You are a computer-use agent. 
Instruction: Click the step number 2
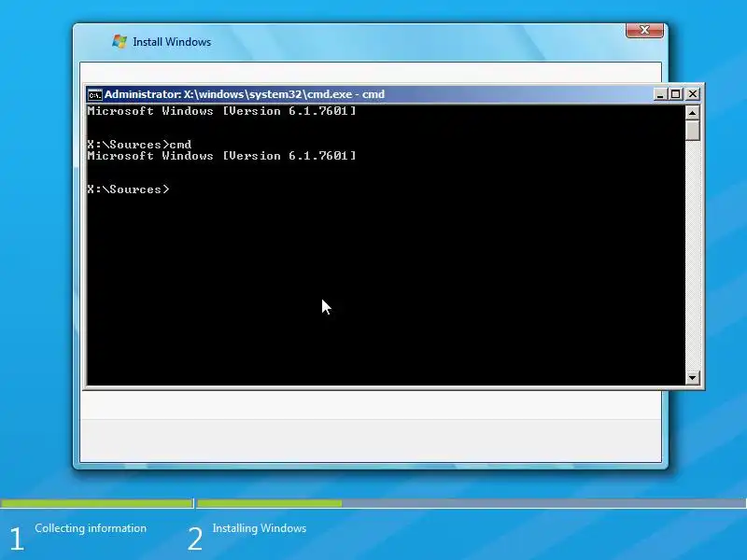coord(195,539)
